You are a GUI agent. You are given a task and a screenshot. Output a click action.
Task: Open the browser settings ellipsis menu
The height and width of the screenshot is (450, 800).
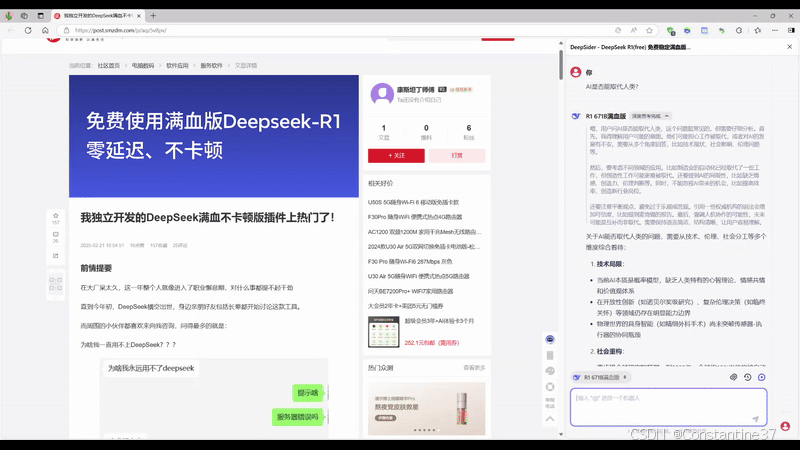775,31
